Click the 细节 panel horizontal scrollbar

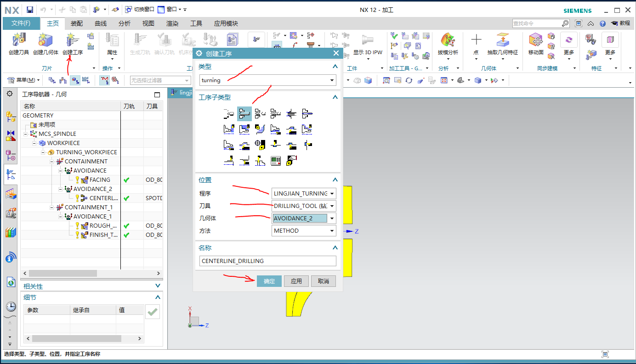click(76, 338)
